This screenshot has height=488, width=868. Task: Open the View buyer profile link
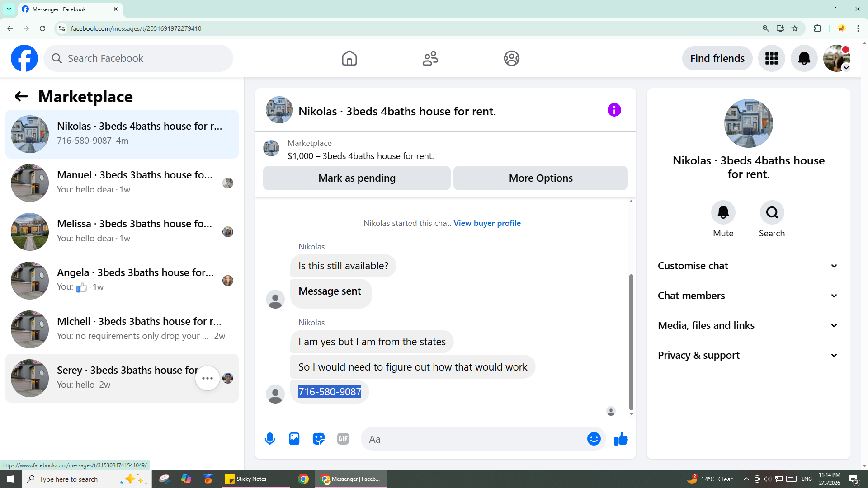(487, 223)
